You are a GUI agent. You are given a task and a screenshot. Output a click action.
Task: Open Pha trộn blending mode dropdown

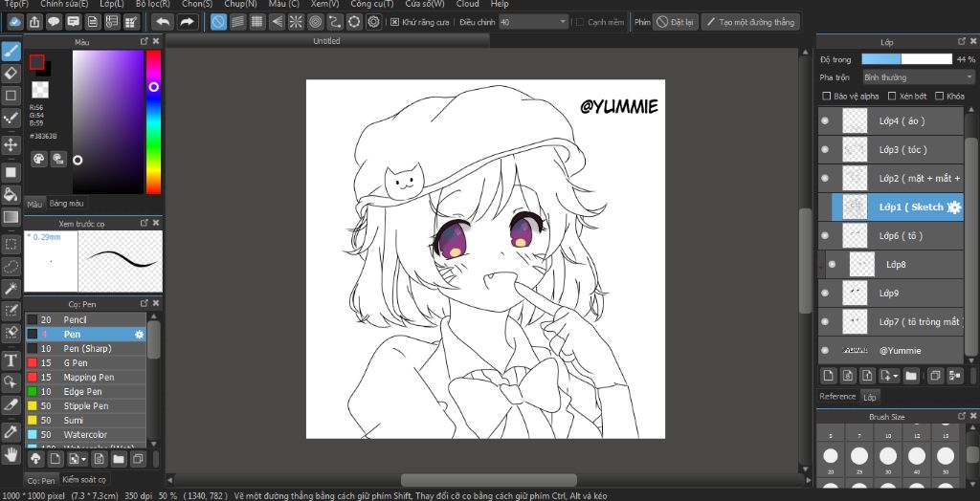click(x=918, y=77)
